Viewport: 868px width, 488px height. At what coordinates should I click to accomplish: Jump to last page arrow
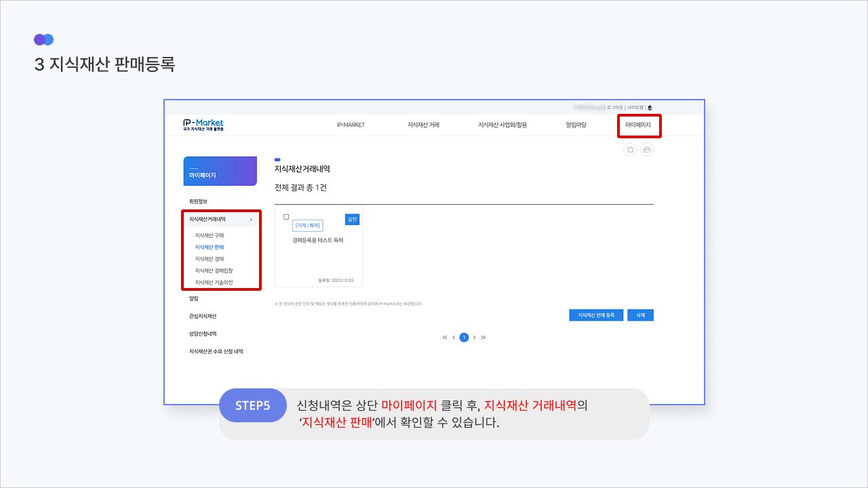[x=484, y=338]
